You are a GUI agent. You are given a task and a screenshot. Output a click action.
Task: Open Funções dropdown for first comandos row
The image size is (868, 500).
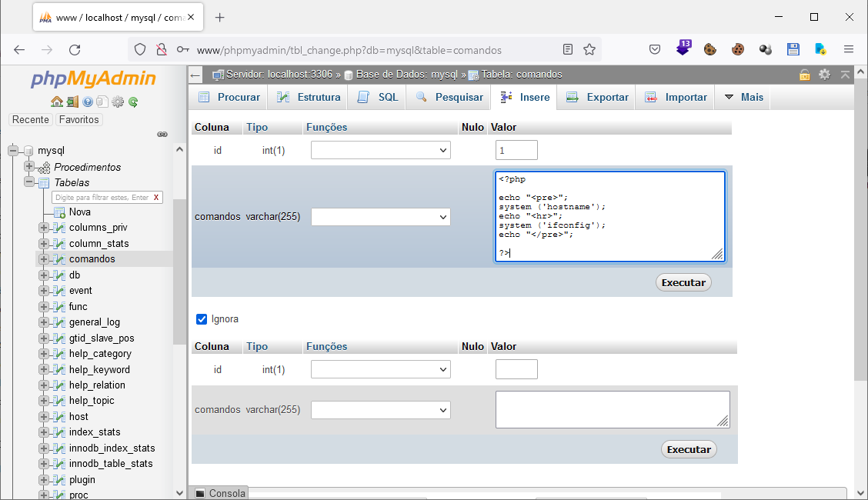(x=381, y=217)
